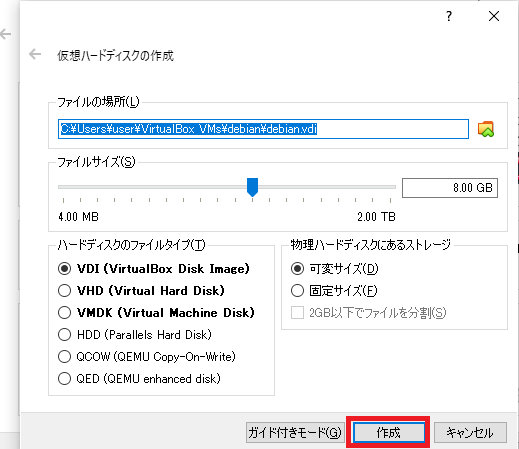Viewport: 519px width, 449px height.
Task: Click the 物理ハードディスクにあるストレージ label
Action: tap(371, 245)
